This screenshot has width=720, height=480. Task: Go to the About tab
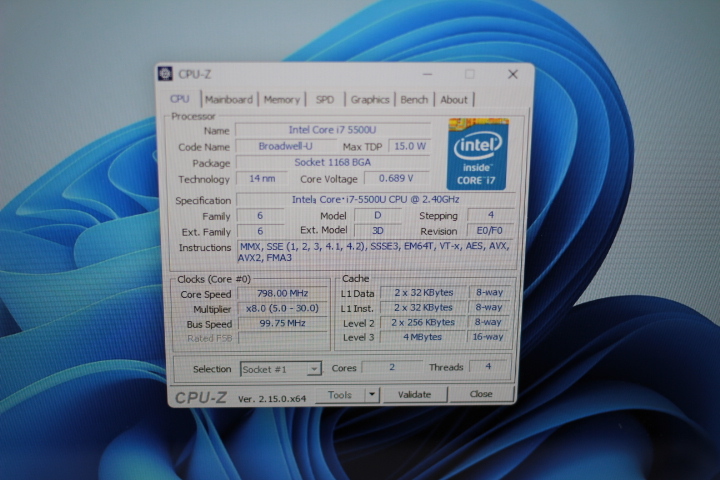click(x=454, y=99)
